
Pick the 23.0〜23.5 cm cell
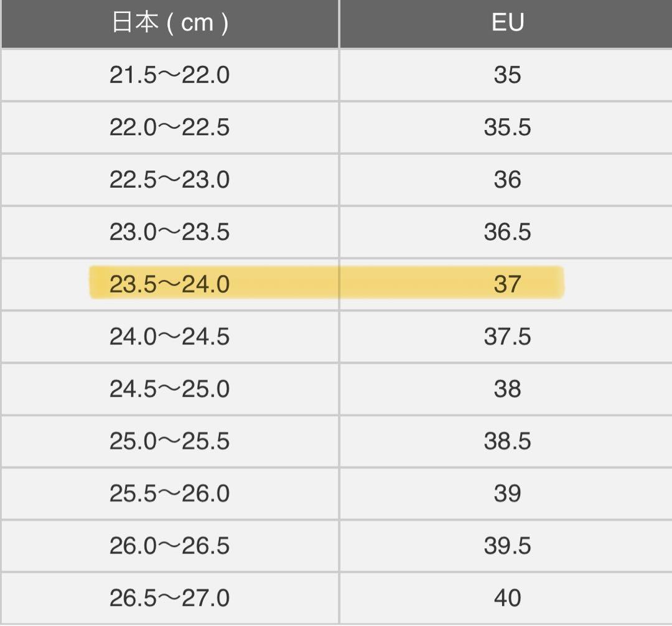[169, 232]
